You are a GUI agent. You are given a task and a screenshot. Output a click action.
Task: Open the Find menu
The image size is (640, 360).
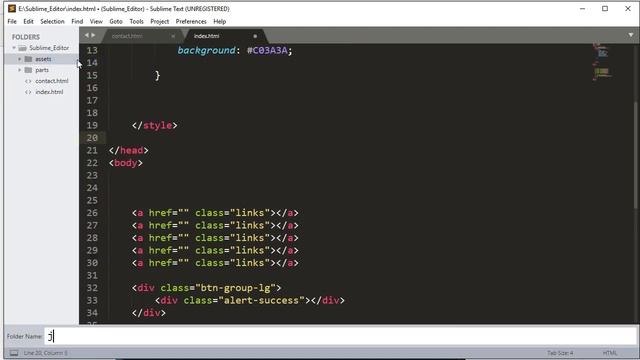pyautogui.click(x=77, y=21)
